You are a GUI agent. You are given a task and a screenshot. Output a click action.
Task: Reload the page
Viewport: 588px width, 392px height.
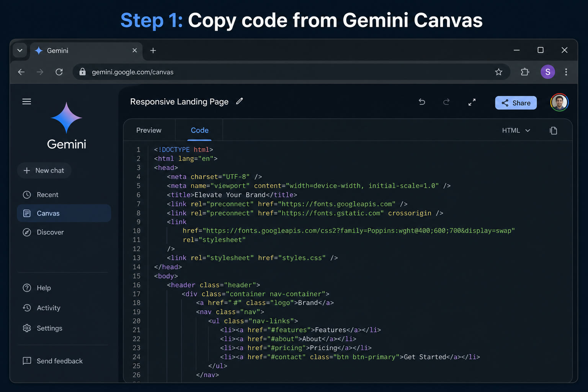pyautogui.click(x=59, y=72)
